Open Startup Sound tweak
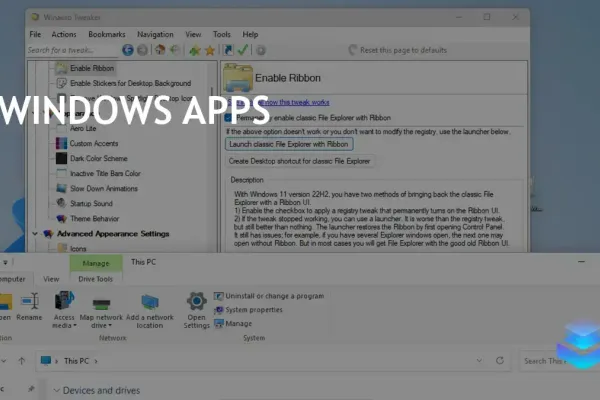The image size is (600, 400). [x=91, y=203]
